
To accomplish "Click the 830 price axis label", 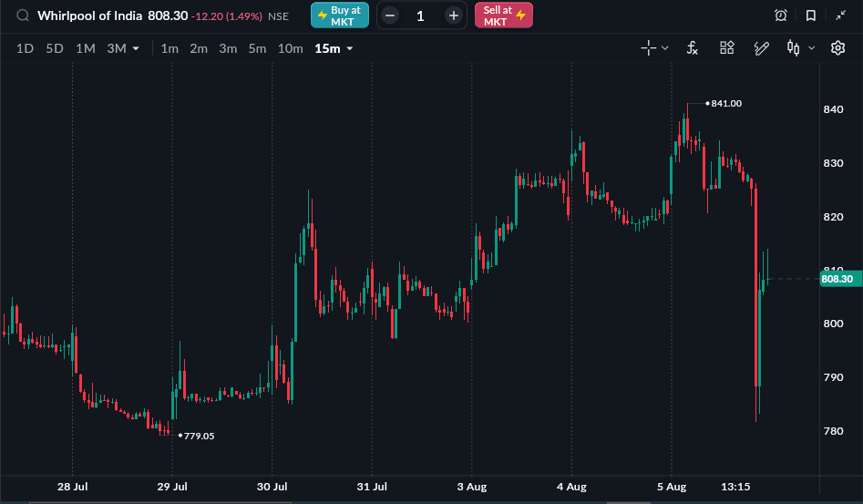I will coord(833,163).
